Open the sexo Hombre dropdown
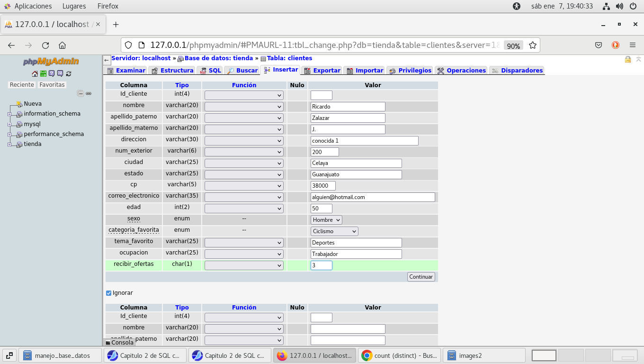Image resolution: width=644 pixels, height=364 pixels. [326, 220]
